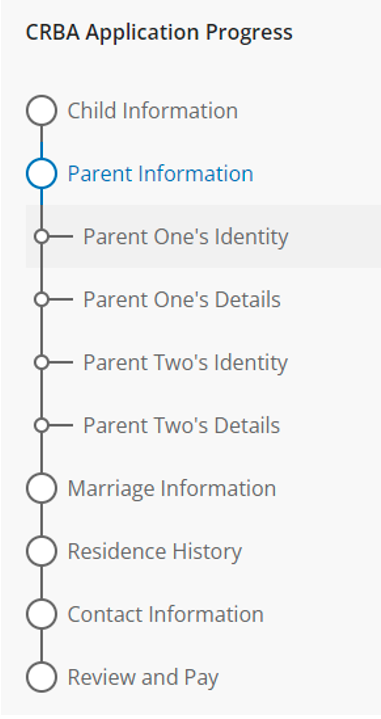
Task: Click the small node beside Parent Two's Details
Action: (x=41, y=425)
